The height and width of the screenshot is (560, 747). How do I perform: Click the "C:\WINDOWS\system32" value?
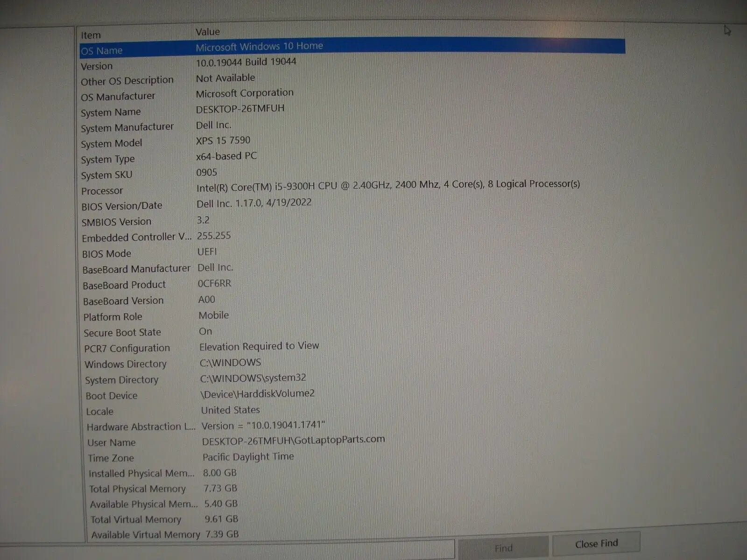pyautogui.click(x=253, y=378)
